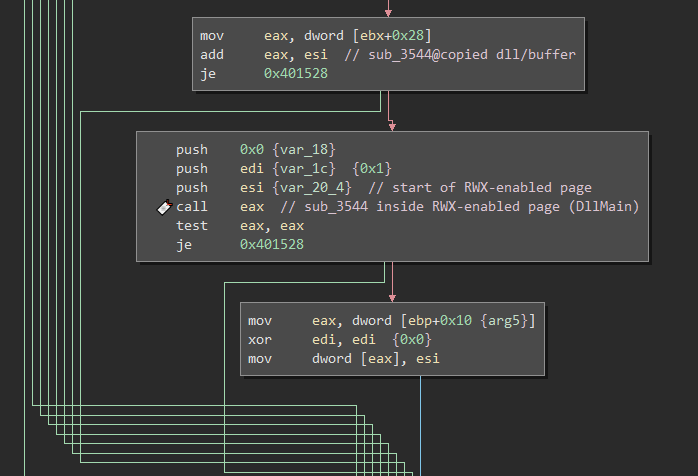This screenshot has width=698, height=476.
Task: Click the {0x1} value annotation after var_1c
Action: click(372, 169)
